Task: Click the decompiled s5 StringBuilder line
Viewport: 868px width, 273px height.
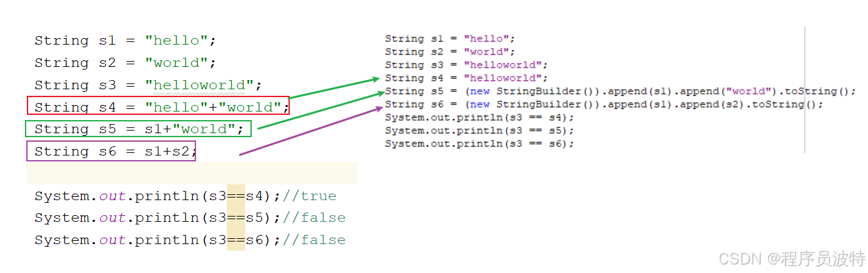Action: [620, 91]
